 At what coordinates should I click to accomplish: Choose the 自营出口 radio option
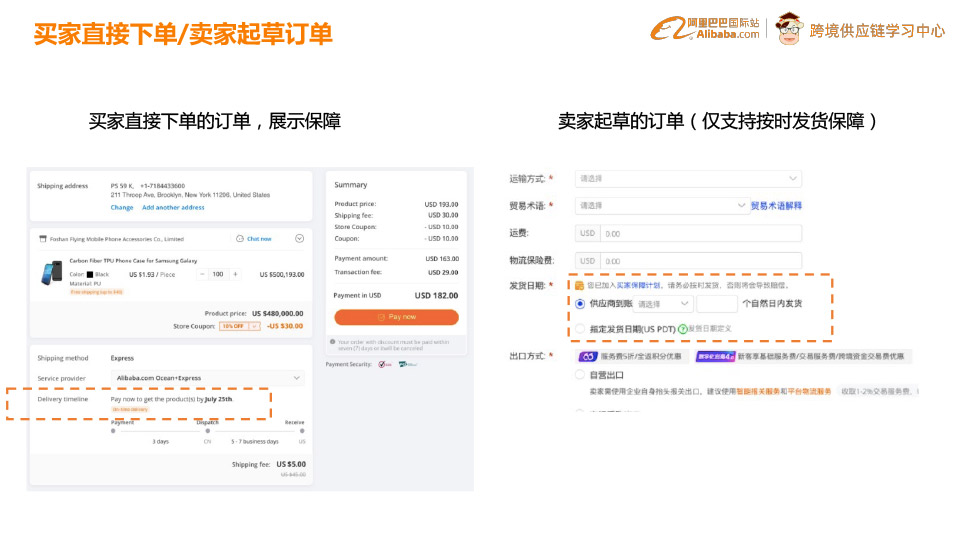580,375
